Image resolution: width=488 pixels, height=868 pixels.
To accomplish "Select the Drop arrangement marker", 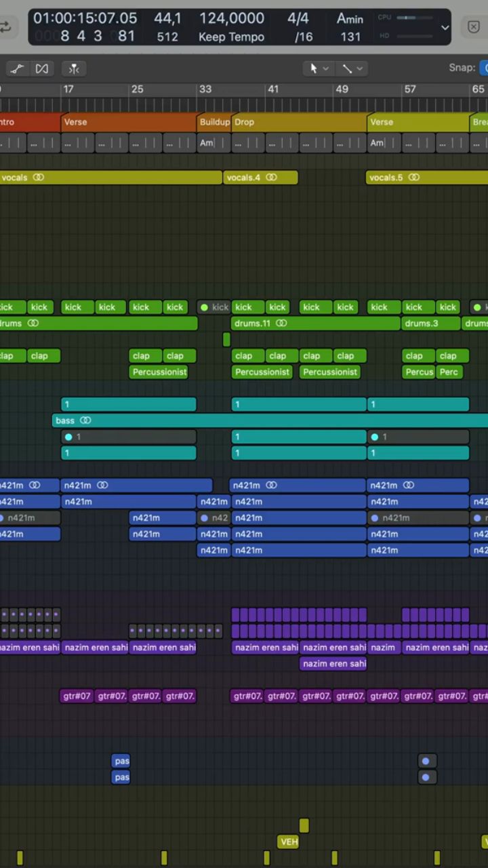I will (298, 122).
